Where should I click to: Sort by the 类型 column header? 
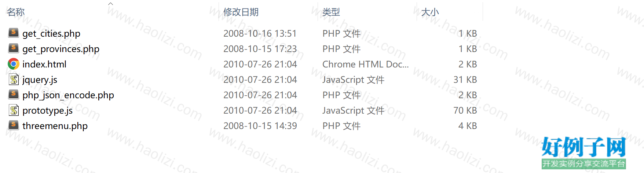[331, 12]
